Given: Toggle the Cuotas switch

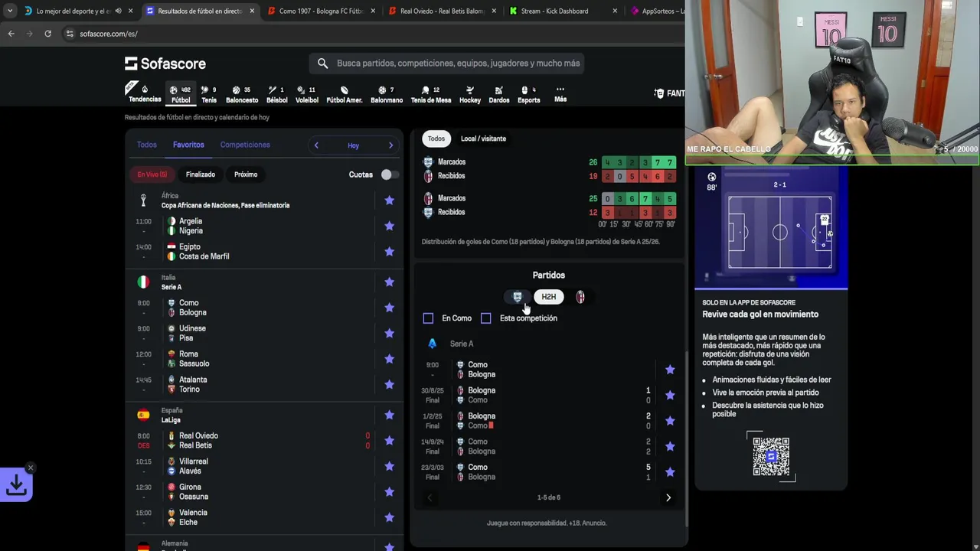Looking at the screenshot, I should 388,174.
